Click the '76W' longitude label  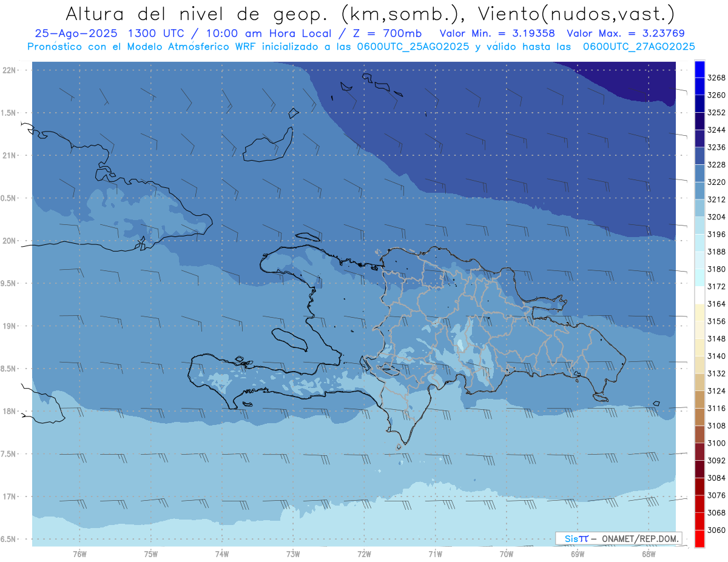click(x=79, y=554)
